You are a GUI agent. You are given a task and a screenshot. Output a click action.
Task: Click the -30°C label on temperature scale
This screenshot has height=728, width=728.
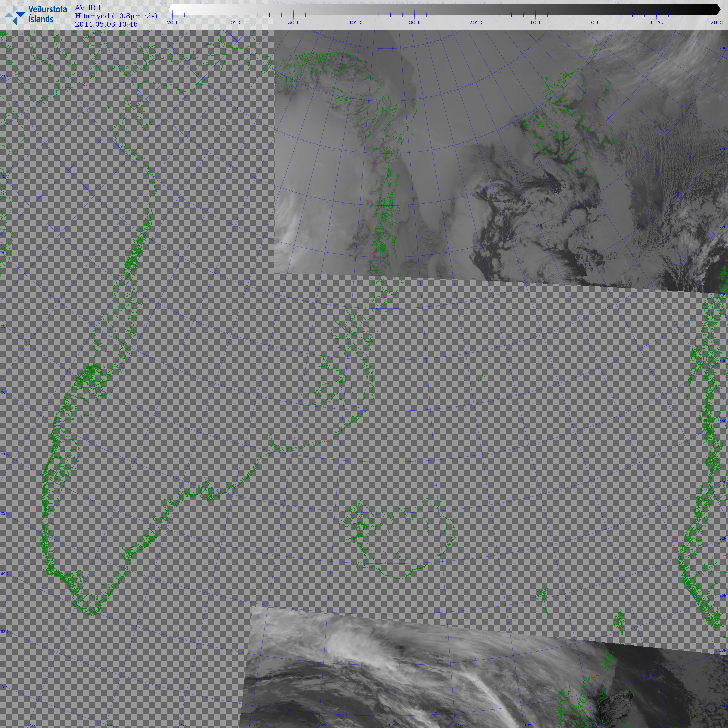[414, 23]
